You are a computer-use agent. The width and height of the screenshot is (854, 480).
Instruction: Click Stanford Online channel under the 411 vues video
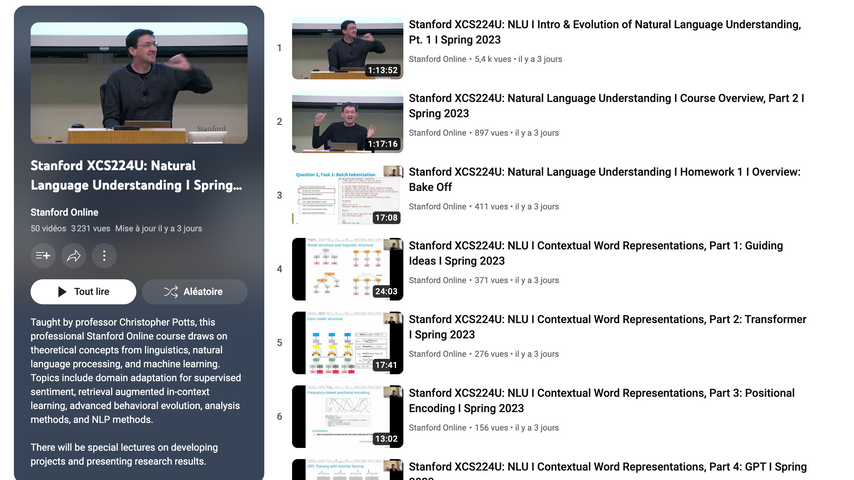(x=437, y=206)
